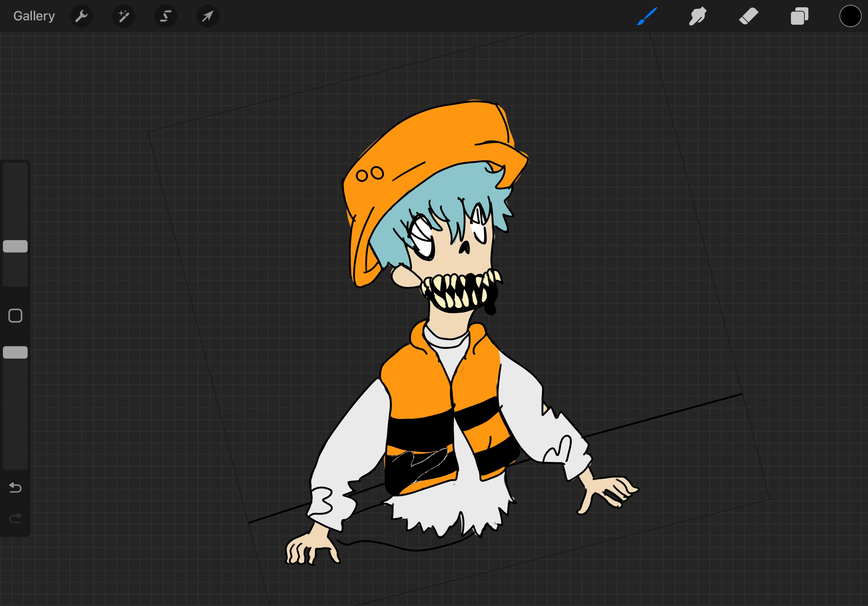Open the Layers panel
This screenshot has height=606, width=868.
pyautogui.click(x=799, y=16)
